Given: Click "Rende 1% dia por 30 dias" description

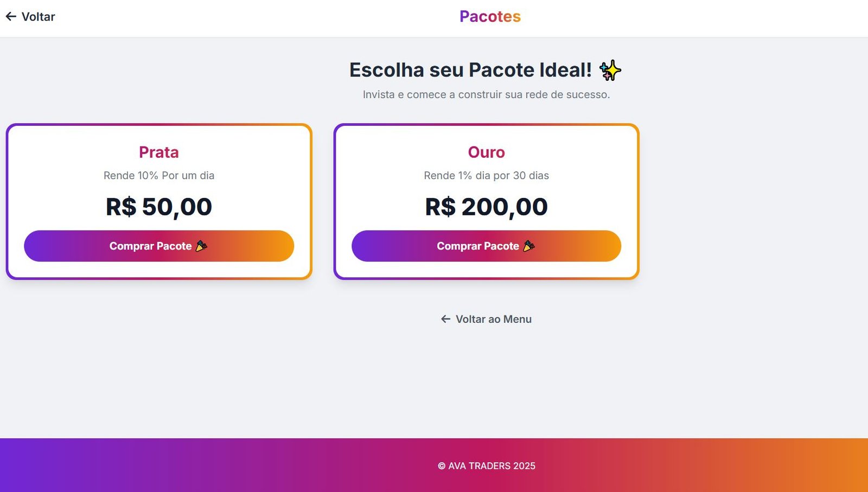Looking at the screenshot, I should click(487, 175).
